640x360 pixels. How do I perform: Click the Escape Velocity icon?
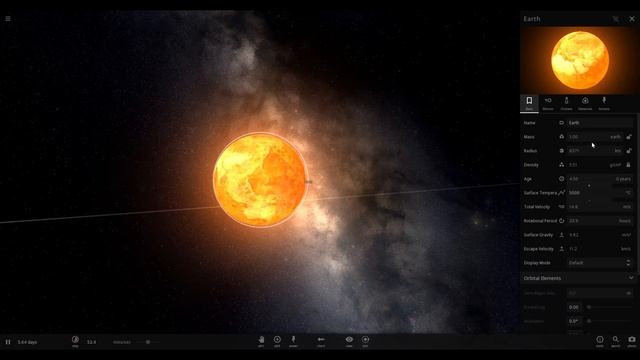pyautogui.click(x=562, y=249)
